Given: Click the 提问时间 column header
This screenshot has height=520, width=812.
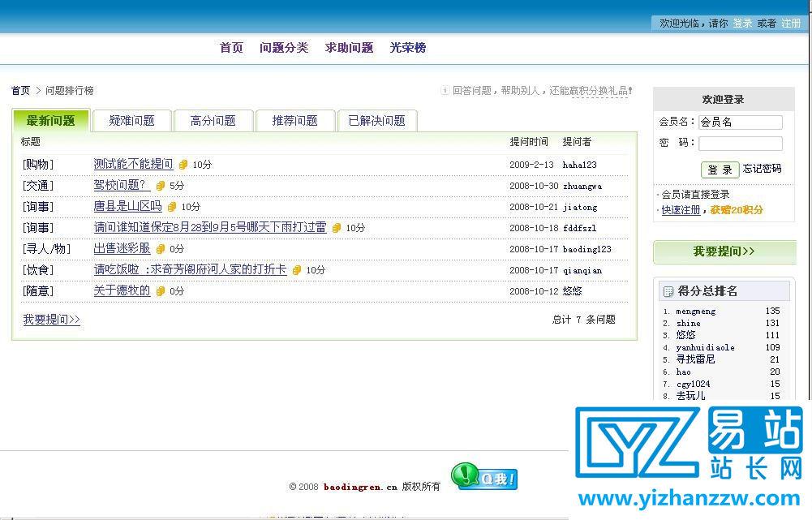Looking at the screenshot, I should coord(529,142).
